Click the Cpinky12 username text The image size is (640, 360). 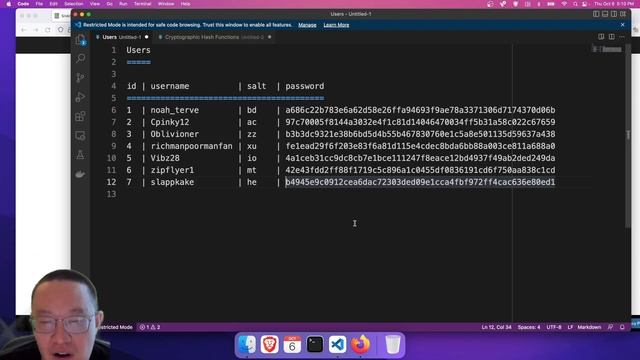pos(169,122)
